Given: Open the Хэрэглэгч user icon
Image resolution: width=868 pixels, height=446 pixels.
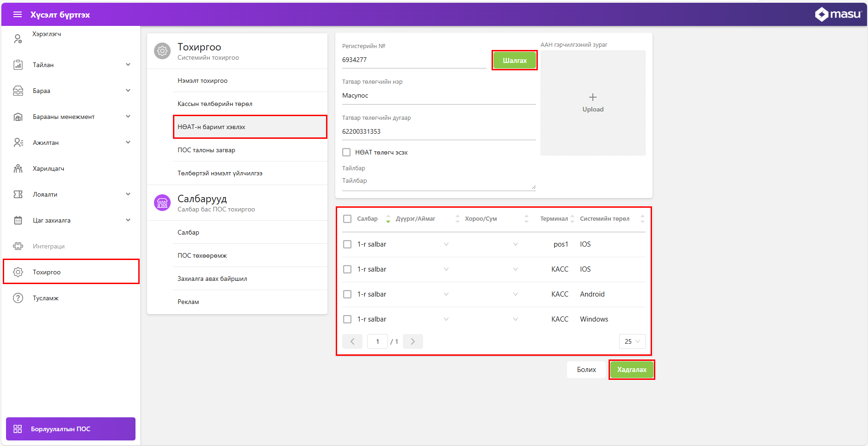Looking at the screenshot, I should click(x=18, y=39).
